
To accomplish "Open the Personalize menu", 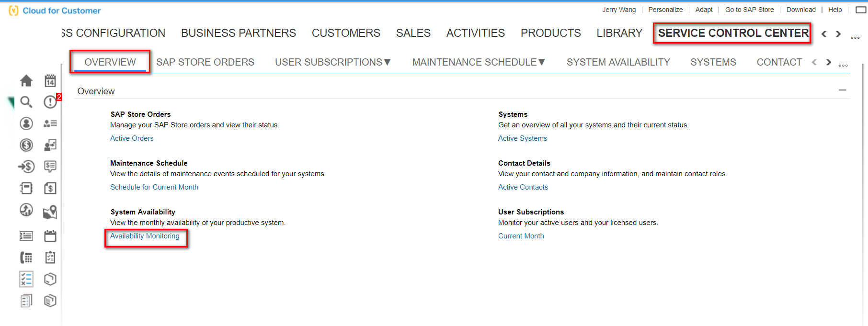I will point(665,10).
